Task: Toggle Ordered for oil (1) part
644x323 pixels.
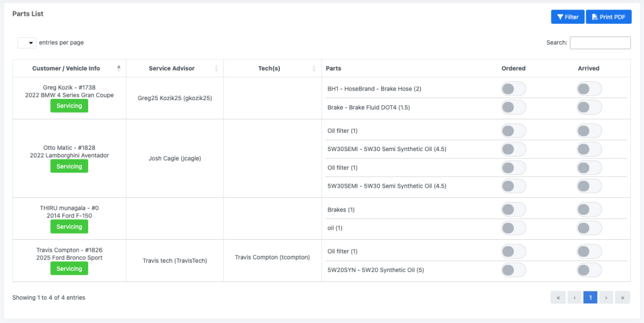Action: 513,228
